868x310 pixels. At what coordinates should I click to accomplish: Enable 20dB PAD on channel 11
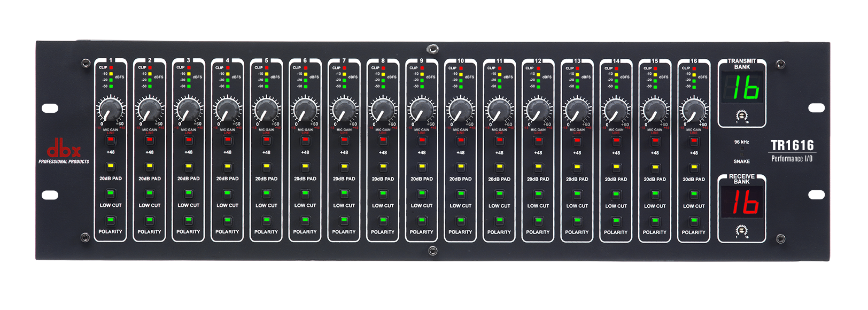point(499,168)
